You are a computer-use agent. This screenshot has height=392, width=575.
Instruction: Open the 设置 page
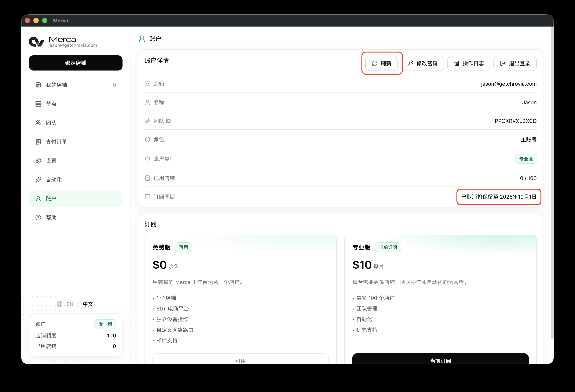[x=75, y=161]
